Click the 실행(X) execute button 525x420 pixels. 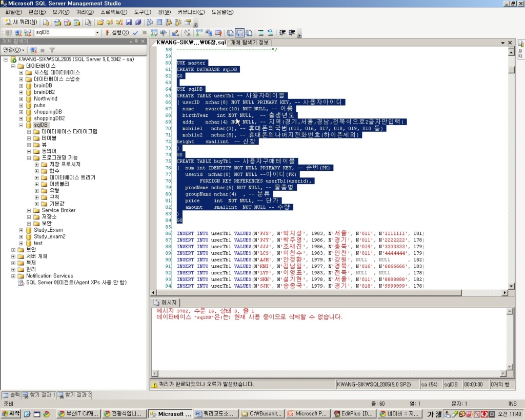click(117, 32)
